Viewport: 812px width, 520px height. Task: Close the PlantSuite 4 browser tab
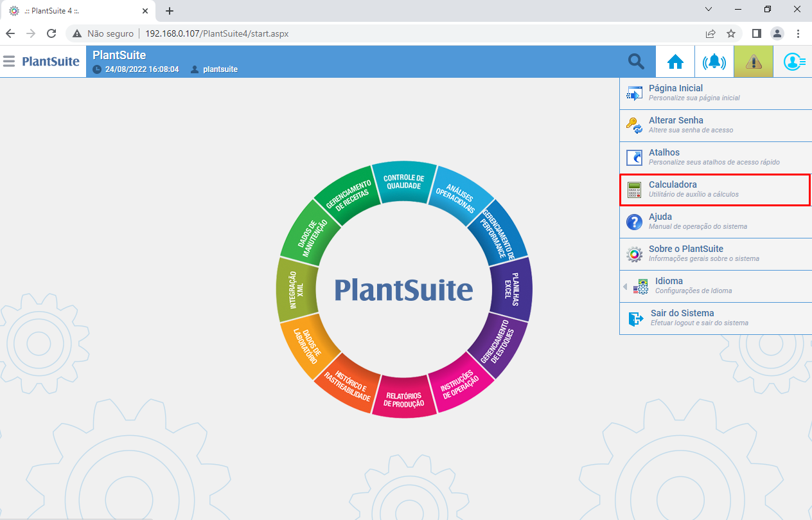tap(145, 11)
